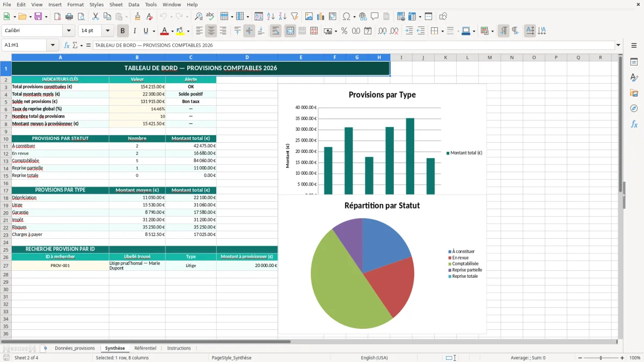Toggle print preview icon

[80, 17]
